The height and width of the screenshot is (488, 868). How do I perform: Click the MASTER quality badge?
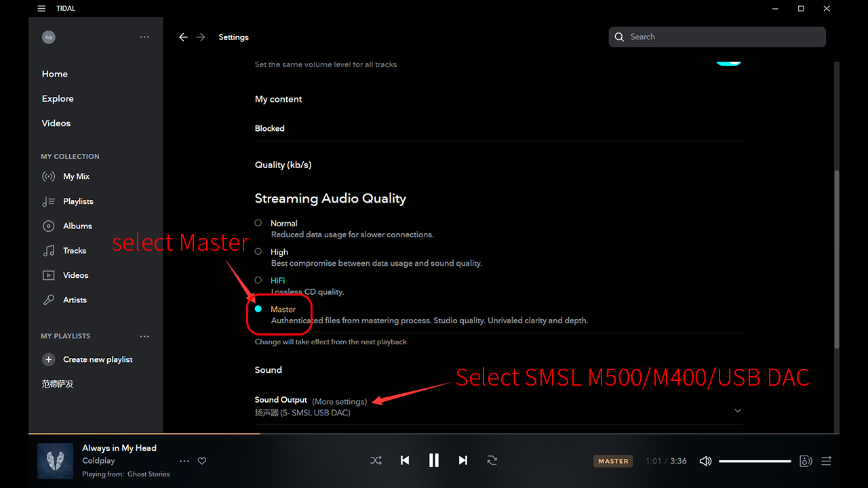[613, 461]
